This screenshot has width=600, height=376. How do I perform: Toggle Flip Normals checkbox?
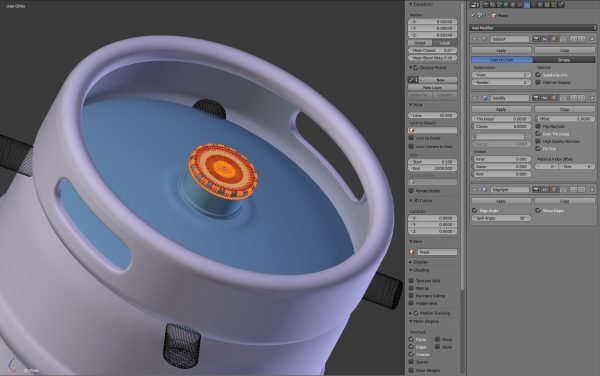pos(538,126)
